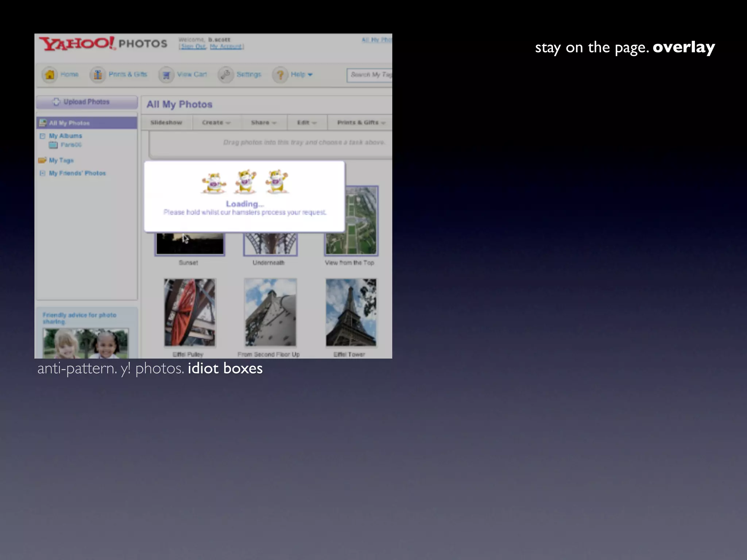747x560 pixels.
Task: Select the From Second Floor Up thumbnail
Action: click(270, 312)
